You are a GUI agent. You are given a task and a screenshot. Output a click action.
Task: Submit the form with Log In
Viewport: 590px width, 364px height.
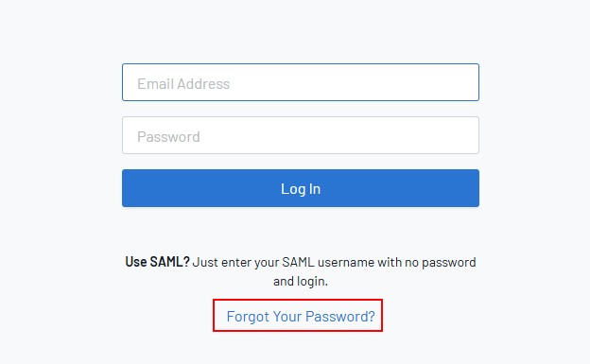click(301, 188)
